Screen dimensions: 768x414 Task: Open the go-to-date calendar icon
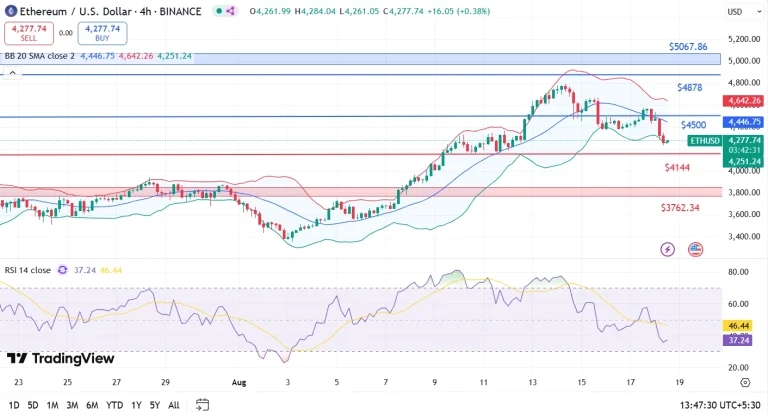click(202, 405)
